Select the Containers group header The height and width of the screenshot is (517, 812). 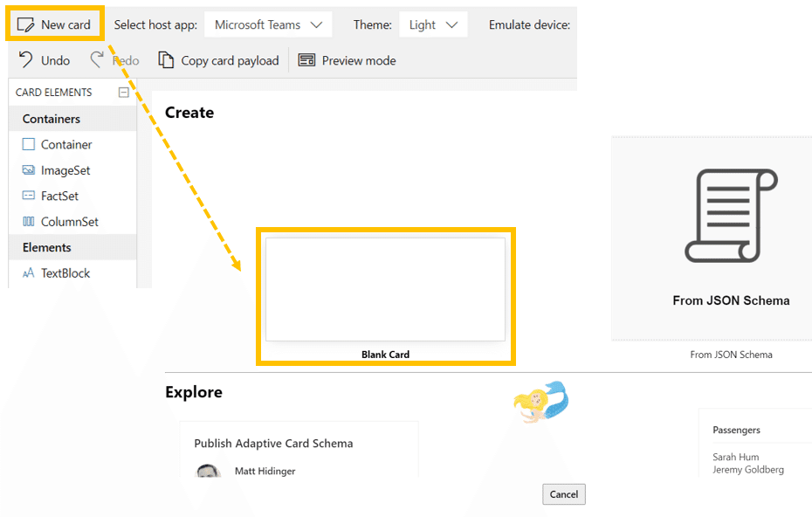72,119
